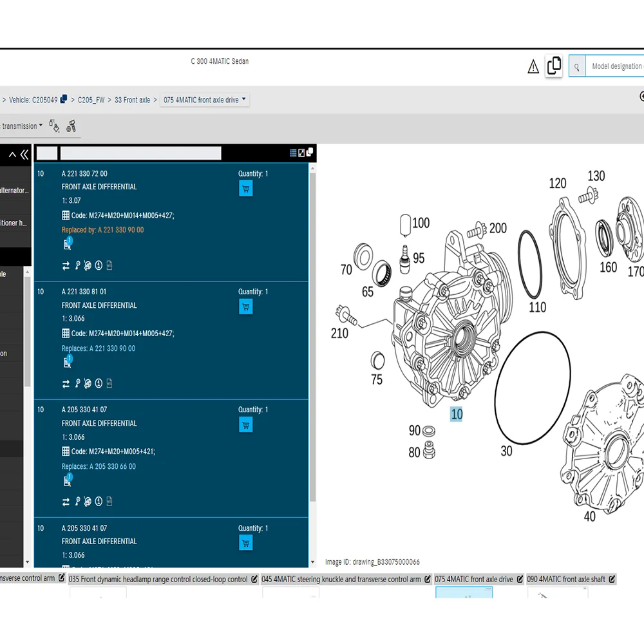Image resolution: width=644 pixels, height=644 pixels.
Task: Add first A 205 330 41 07 to cart
Action: pyautogui.click(x=245, y=425)
